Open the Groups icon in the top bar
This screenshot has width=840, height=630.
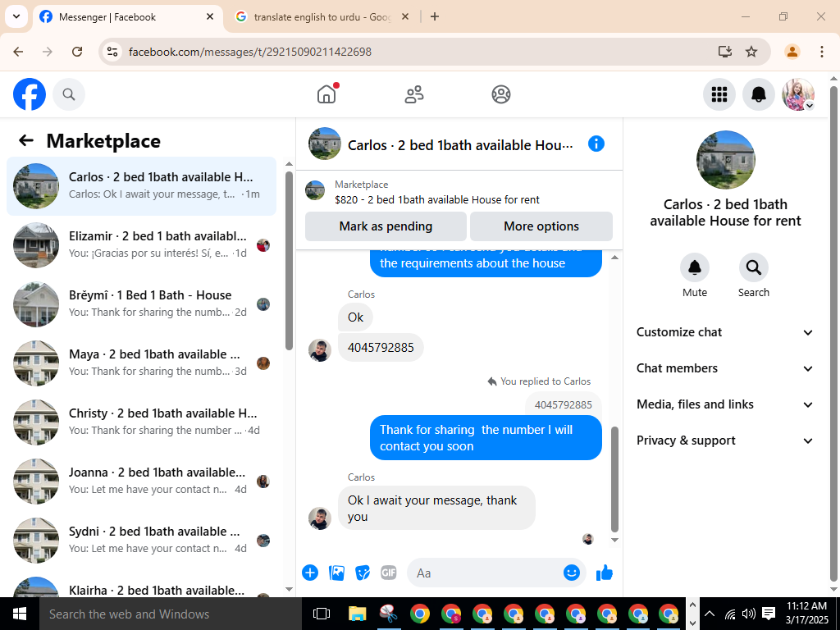click(501, 94)
